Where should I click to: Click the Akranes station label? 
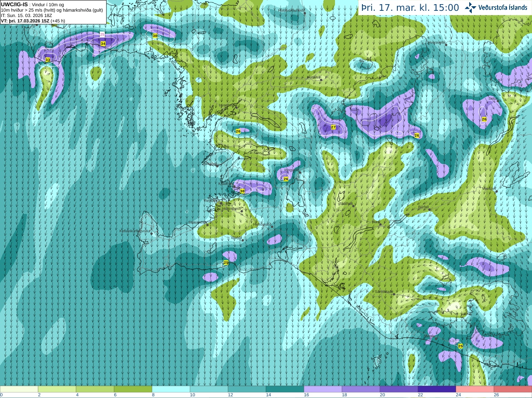[210, 164]
